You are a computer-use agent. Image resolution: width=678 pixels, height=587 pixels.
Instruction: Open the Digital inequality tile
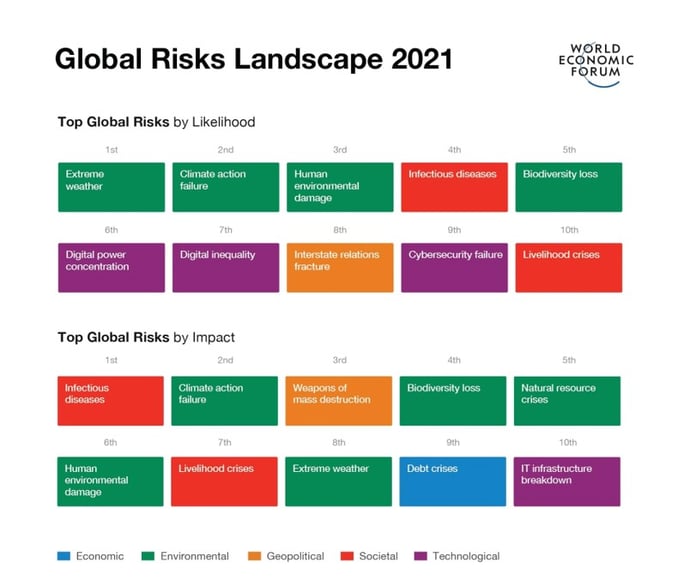(x=225, y=267)
